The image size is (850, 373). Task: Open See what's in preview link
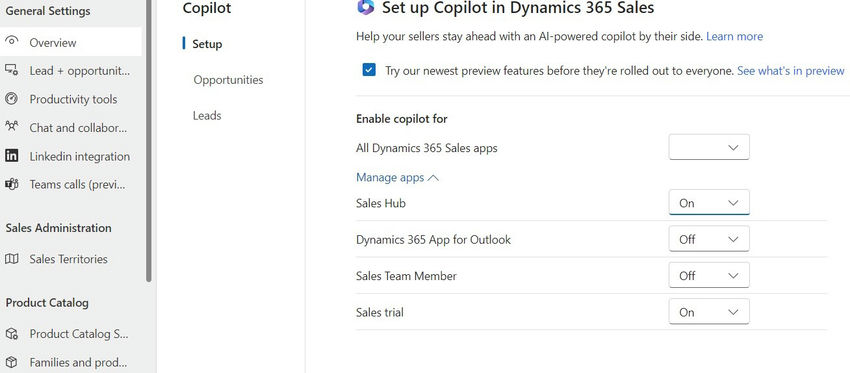(x=791, y=70)
